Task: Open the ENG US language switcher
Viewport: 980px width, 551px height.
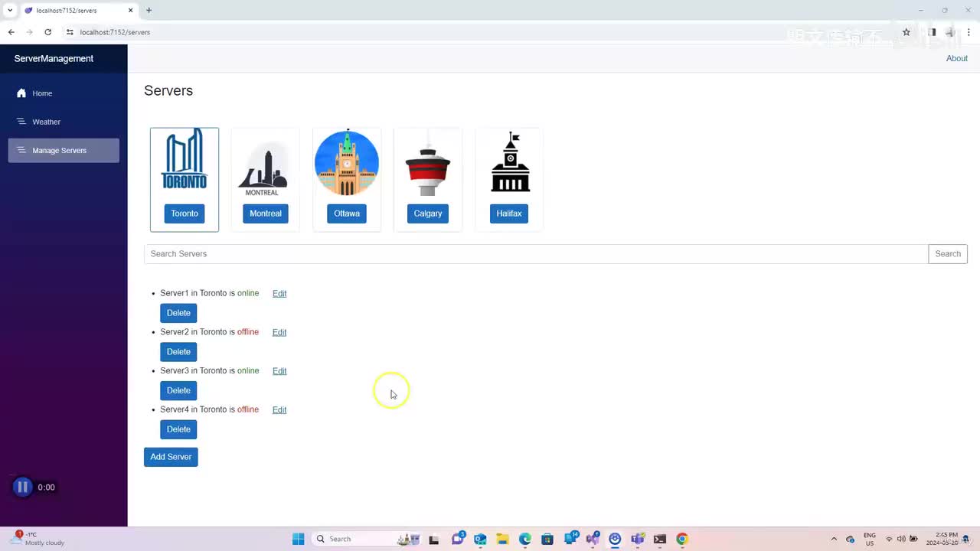Action: coord(870,539)
